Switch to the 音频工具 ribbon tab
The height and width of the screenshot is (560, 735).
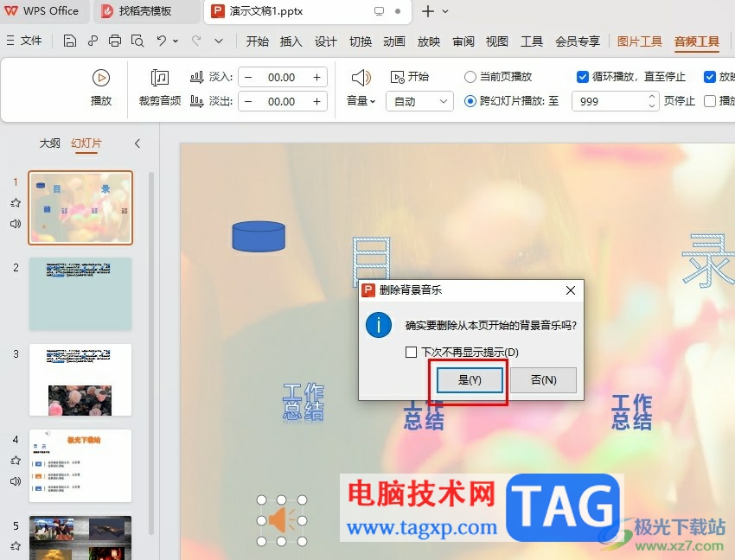click(x=697, y=41)
